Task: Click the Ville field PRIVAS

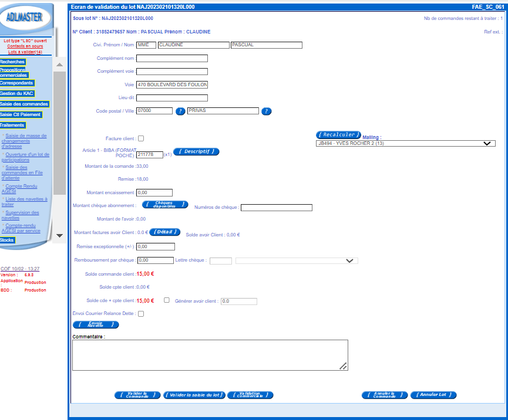Action: coord(223,111)
